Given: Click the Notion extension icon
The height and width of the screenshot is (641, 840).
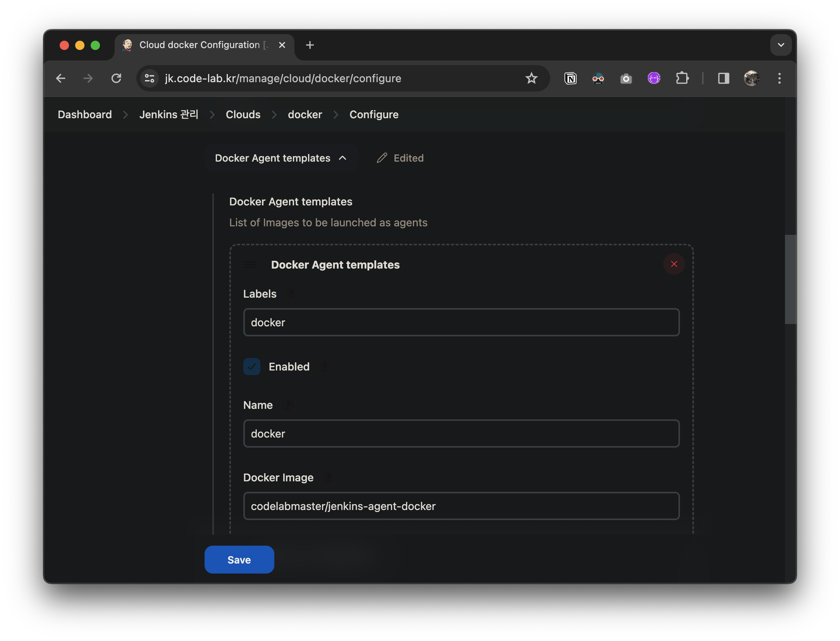Looking at the screenshot, I should [x=570, y=78].
